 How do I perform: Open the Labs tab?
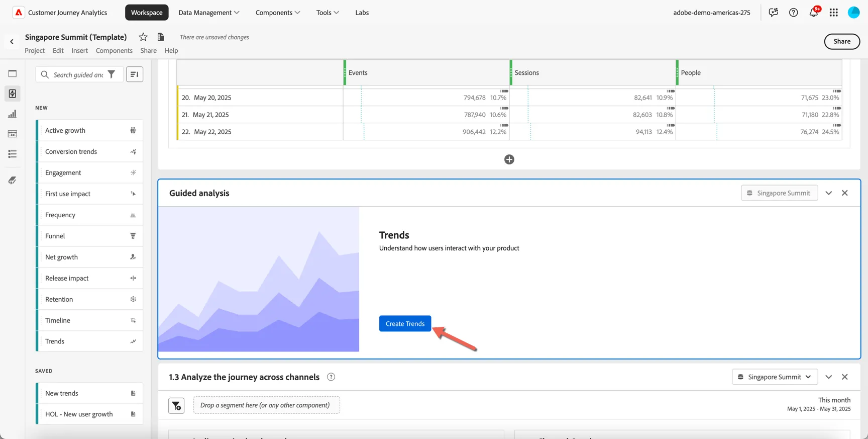tap(362, 13)
